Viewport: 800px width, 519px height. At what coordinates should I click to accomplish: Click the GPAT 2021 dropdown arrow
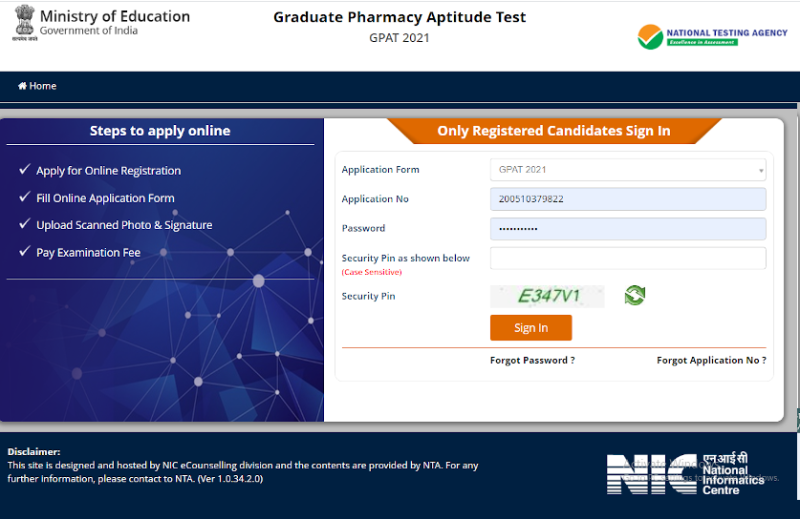tap(761, 171)
